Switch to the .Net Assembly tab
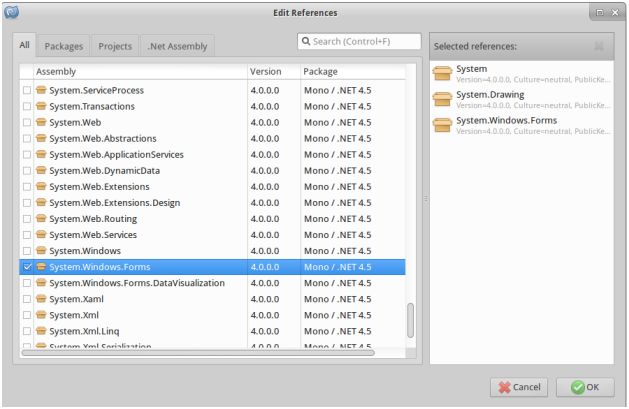629x409 pixels. pos(177,46)
